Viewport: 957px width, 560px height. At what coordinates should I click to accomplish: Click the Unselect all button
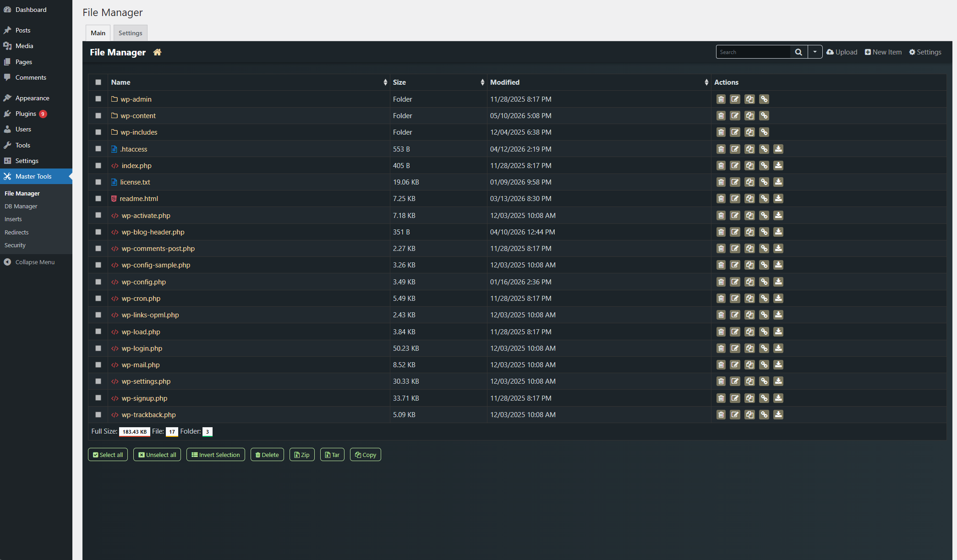point(157,455)
